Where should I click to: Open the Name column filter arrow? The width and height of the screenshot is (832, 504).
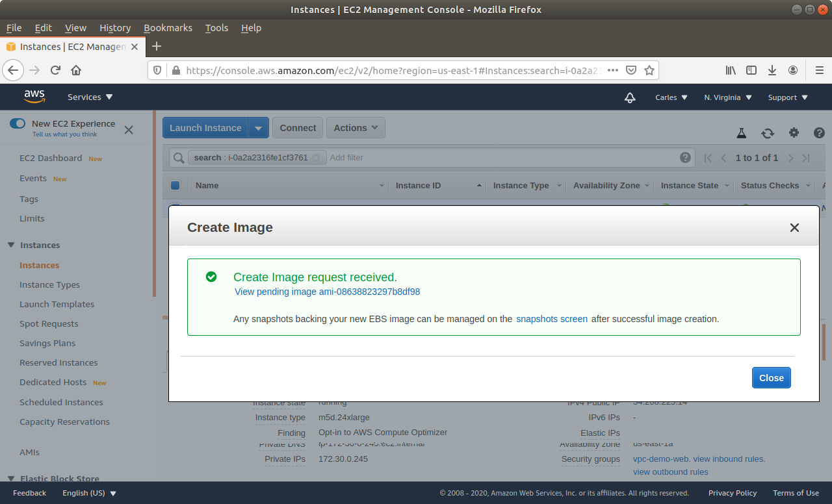point(382,186)
